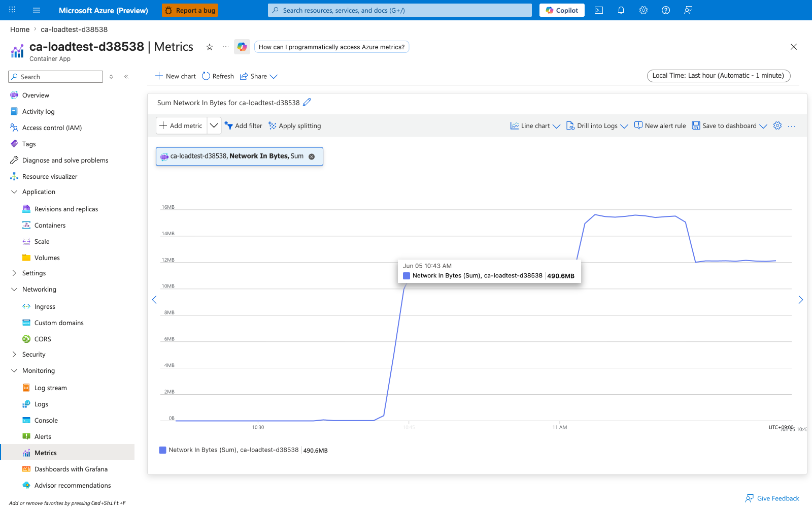Shift time range forward with right arrow
812x508 pixels.
click(x=800, y=300)
